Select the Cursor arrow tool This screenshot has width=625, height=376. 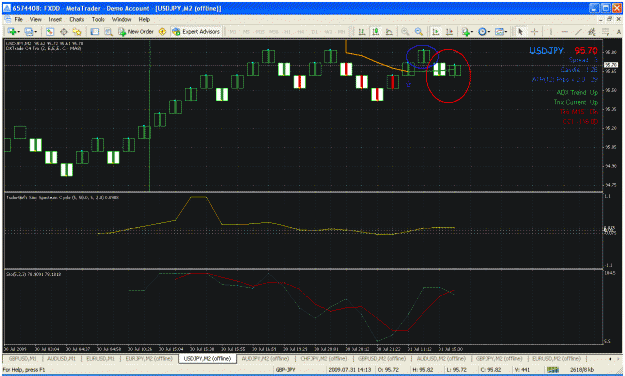[520, 31]
